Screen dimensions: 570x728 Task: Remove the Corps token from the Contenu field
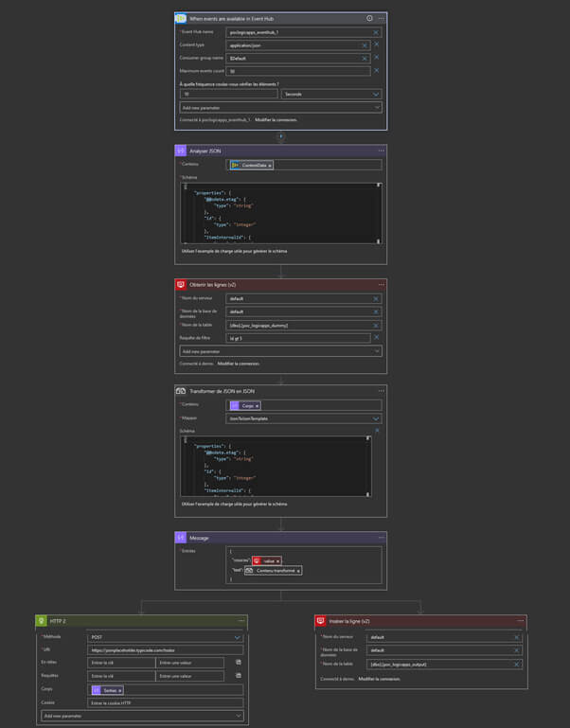257,406
